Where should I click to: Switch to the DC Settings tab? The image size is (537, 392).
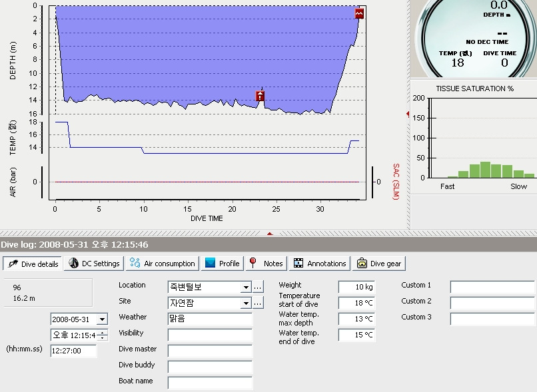94,264
